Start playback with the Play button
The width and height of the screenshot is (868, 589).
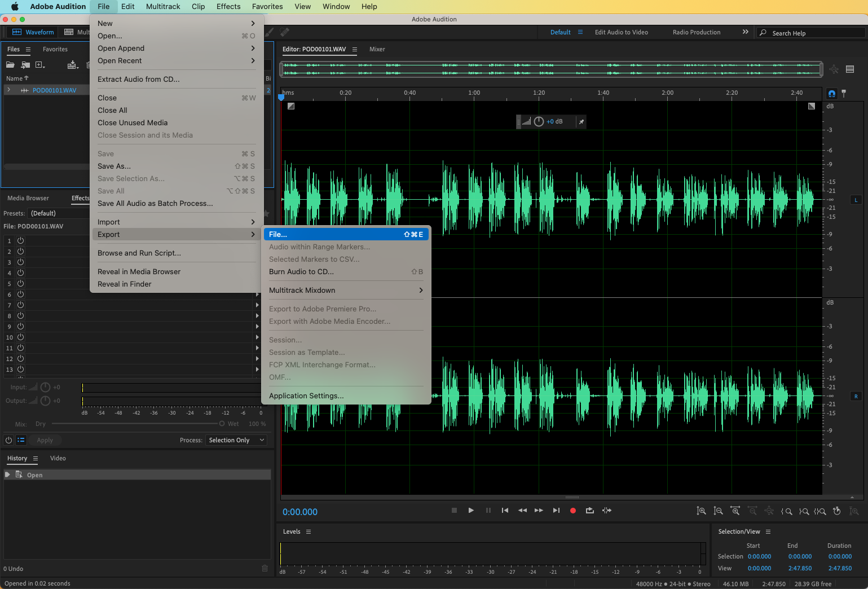tap(471, 511)
